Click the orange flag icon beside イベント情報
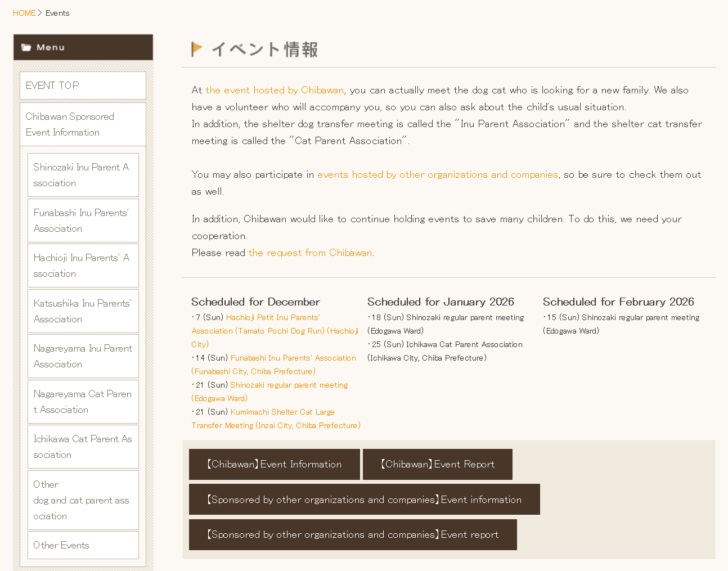 tap(196, 48)
